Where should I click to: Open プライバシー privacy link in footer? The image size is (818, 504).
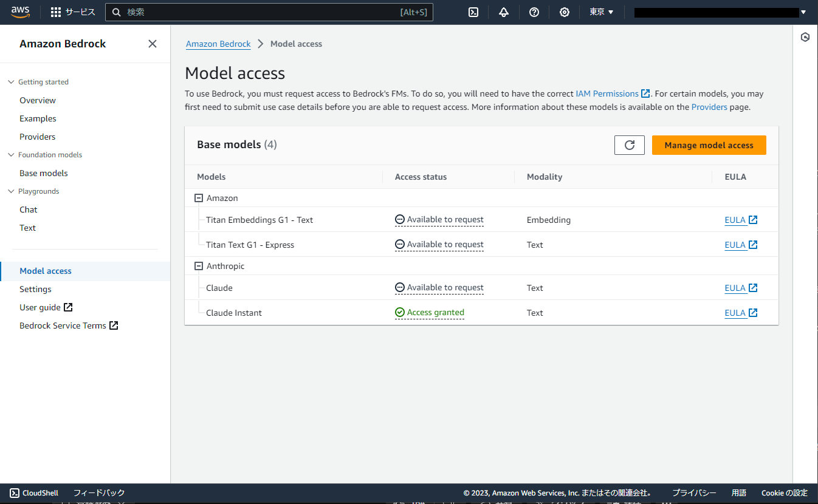click(694, 493)
